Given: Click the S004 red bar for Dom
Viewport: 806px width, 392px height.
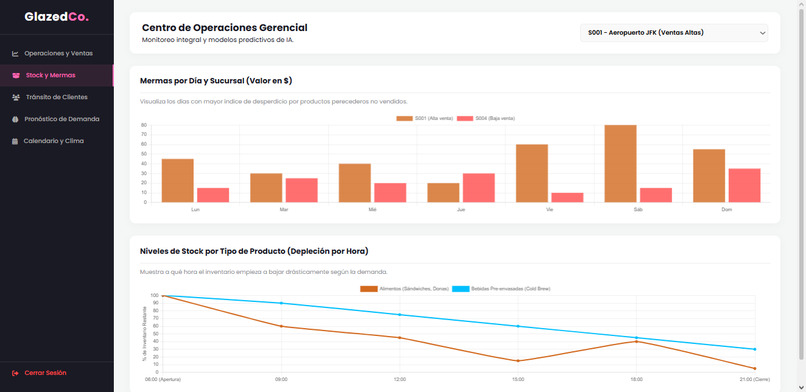Looking at the screenshot, I should coord(744,185).
